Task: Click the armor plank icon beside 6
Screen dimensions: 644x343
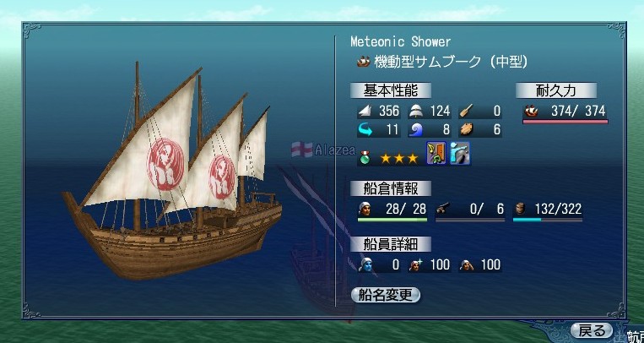Action: (467, 130)
